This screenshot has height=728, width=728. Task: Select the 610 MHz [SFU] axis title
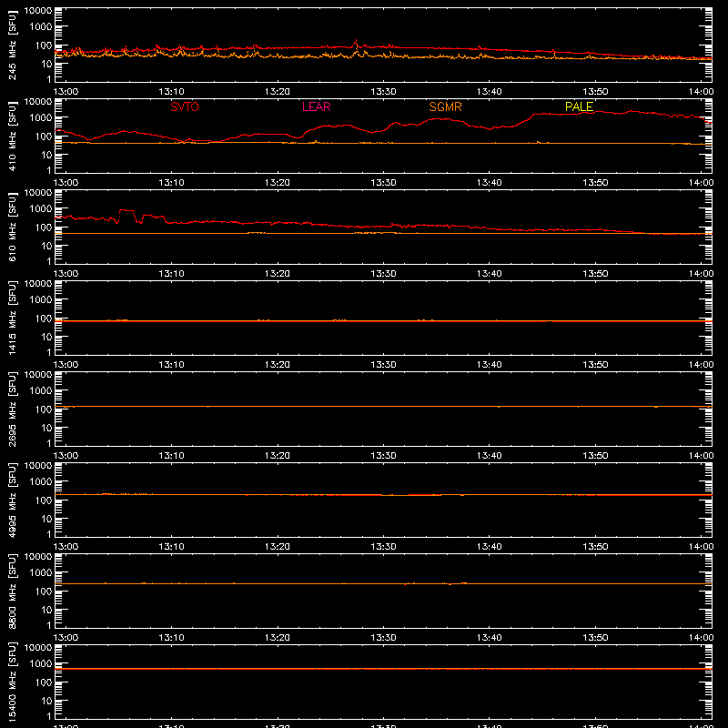click(12, 227)
